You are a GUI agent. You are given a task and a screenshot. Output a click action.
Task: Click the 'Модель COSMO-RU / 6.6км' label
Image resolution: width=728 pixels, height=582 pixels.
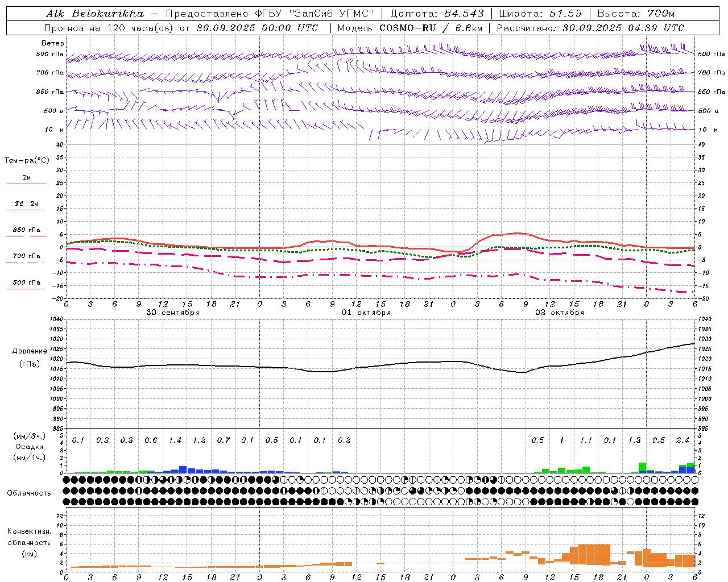tap(409, 28)
